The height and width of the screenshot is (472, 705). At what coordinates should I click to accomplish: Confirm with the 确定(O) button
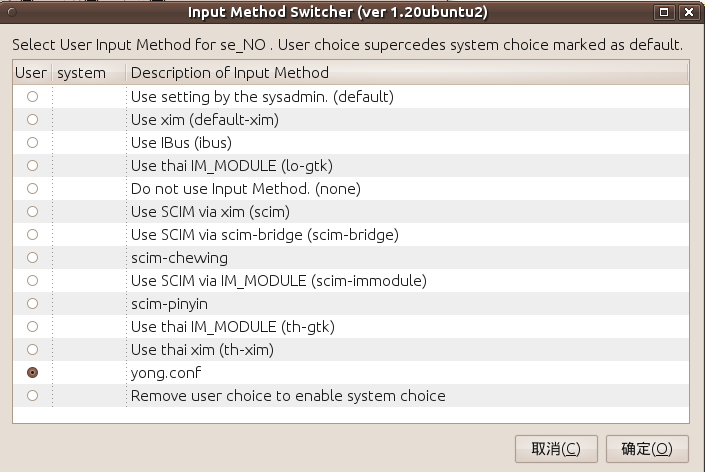point(647,449)
